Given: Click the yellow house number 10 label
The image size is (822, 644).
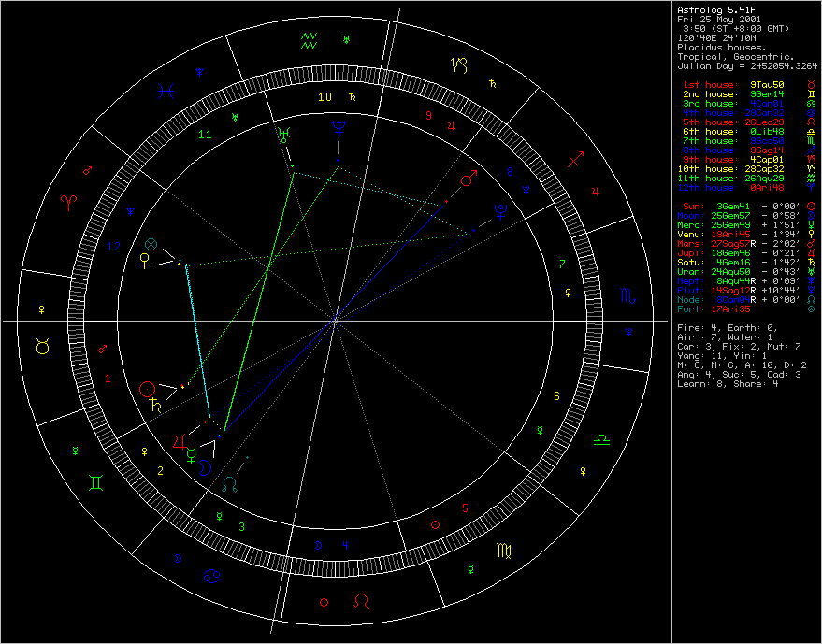Looking at the screenshot, I should coord(324,97).
